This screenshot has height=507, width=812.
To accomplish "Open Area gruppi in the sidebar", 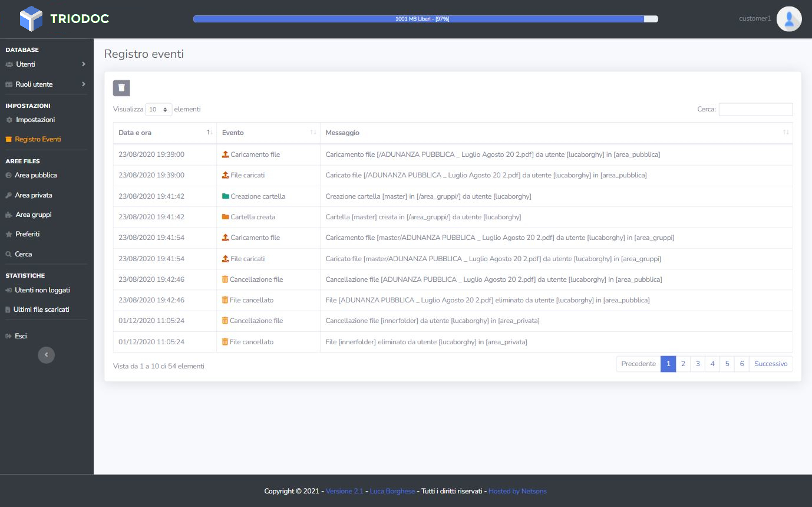I will pyautogui.click(x=34, y=215).
